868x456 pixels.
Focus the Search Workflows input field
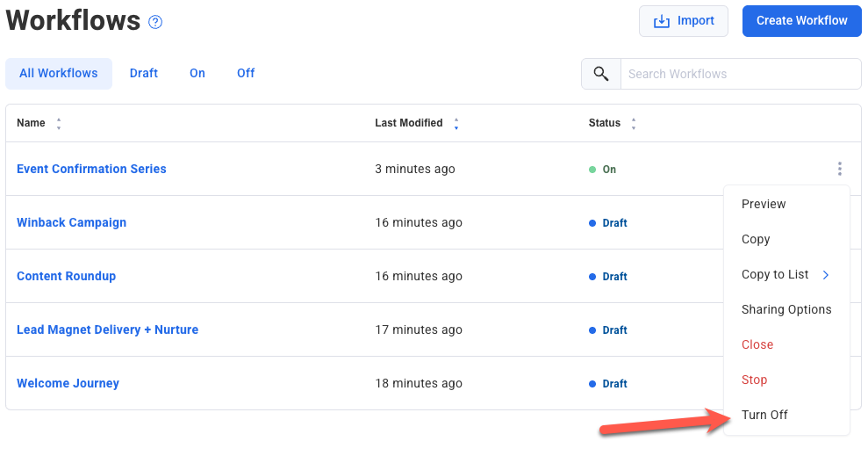point(739,74)
